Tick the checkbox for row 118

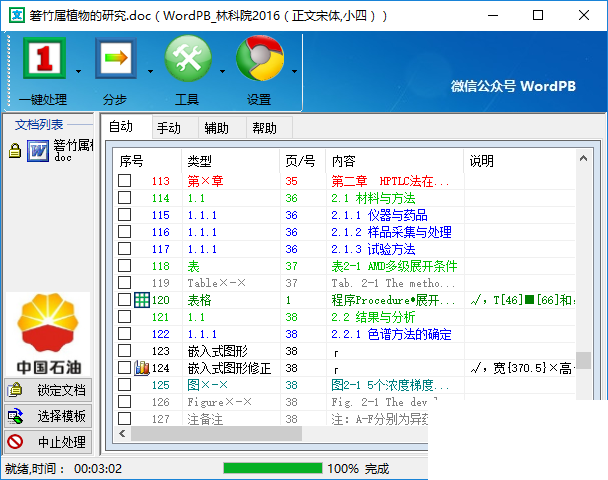124,266
